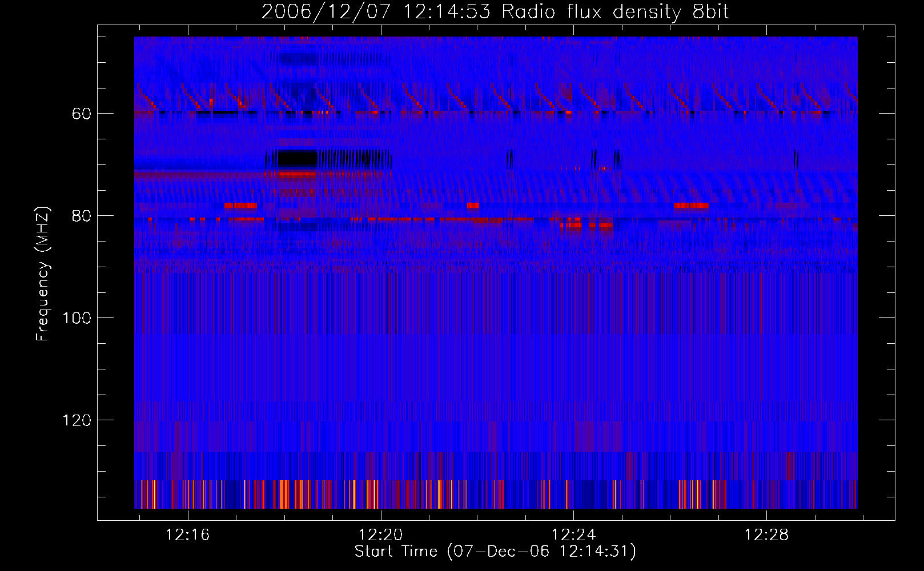The width and height of the screenshot is (924, 571).
Task: Click the 80 frequency tick label
Action: click(82, 216)
